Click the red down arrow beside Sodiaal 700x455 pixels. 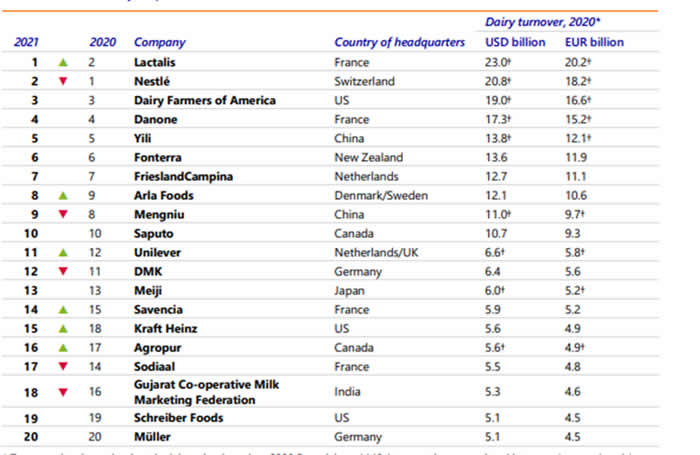point(63,367)
